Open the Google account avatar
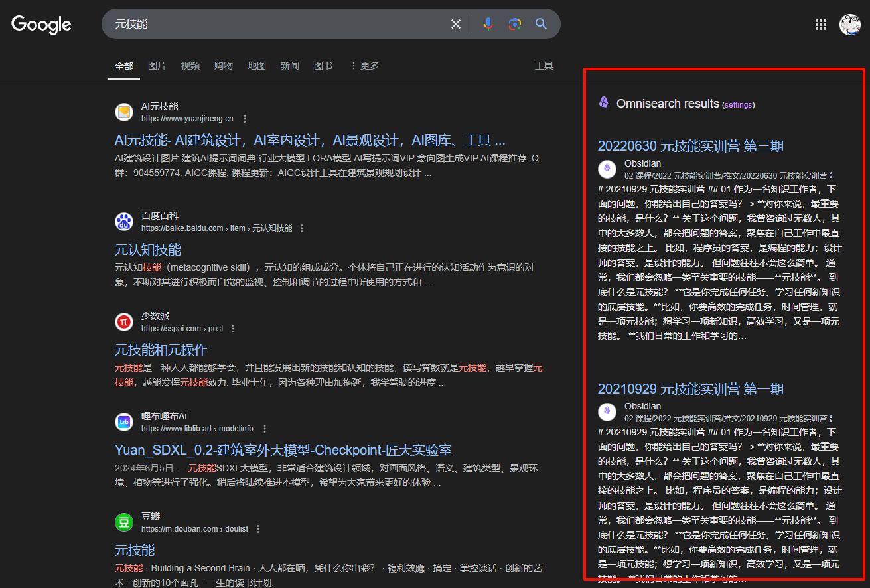Image resolution: width=870 pixels, height=588 pixels. click(850, 25)
